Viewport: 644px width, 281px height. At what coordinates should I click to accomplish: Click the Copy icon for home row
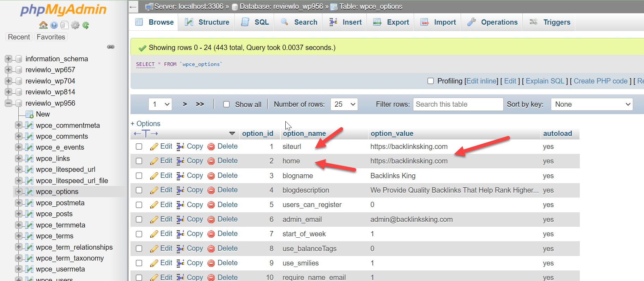click(x=180, y=161)
